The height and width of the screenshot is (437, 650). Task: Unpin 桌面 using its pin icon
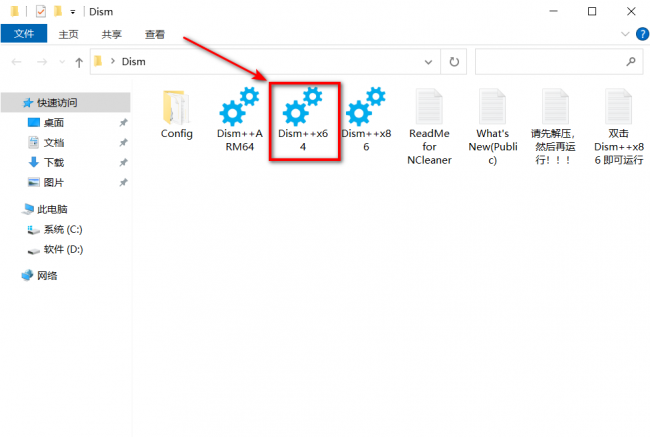(x=123, y=123)
